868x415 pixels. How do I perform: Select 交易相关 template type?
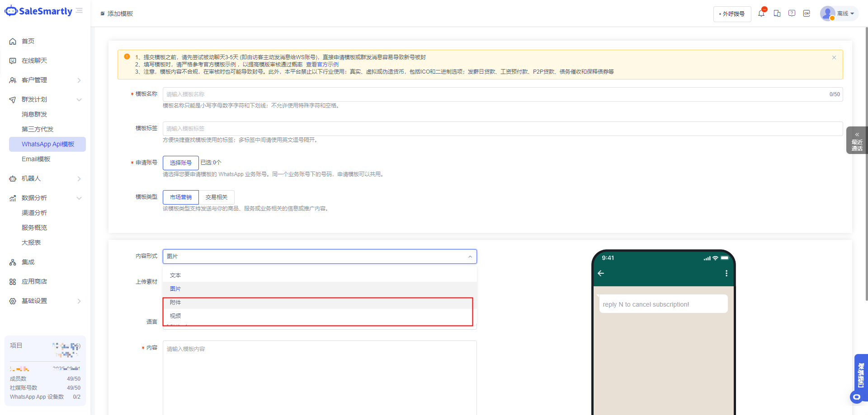tap(217, 197)
